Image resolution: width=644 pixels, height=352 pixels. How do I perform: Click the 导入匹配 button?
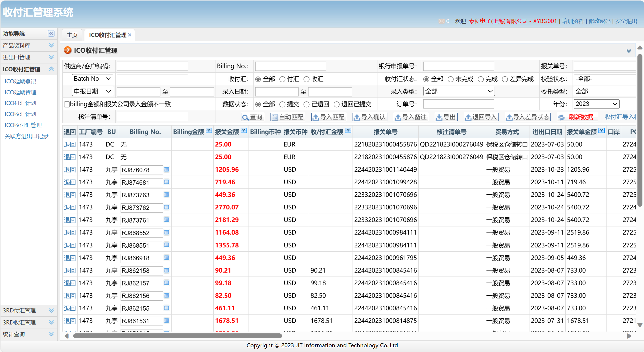[x=329, y=117]
